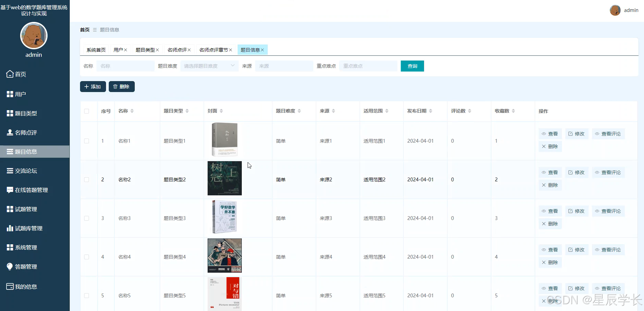Open 名师点评 sidebar menu
644x311 pixels.
click(x=35, y=132)
